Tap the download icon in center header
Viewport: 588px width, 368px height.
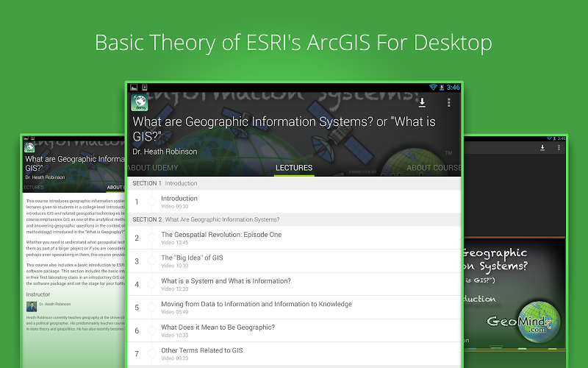point(422,102)
